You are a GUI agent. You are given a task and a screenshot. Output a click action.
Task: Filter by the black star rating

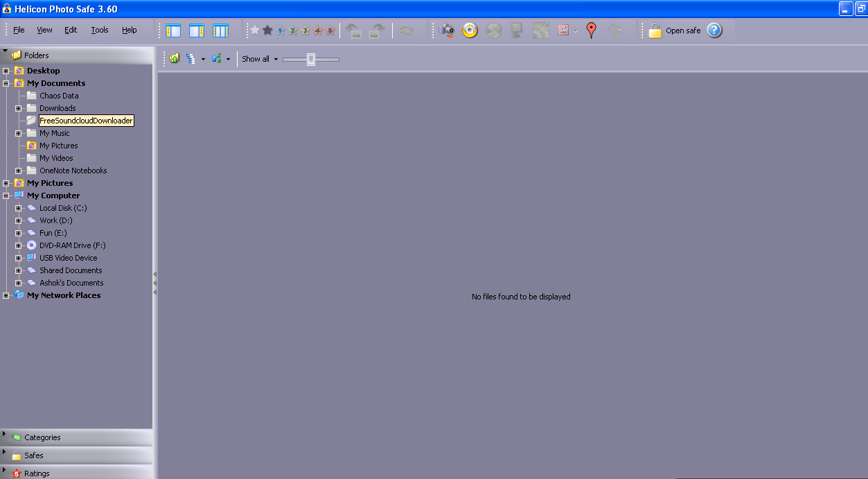267,31
